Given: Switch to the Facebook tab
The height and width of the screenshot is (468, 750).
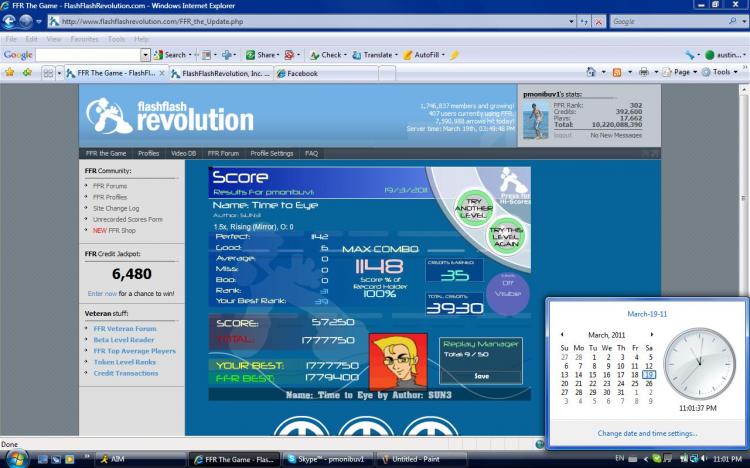Looking at the screenshot, I should point(327,73).
